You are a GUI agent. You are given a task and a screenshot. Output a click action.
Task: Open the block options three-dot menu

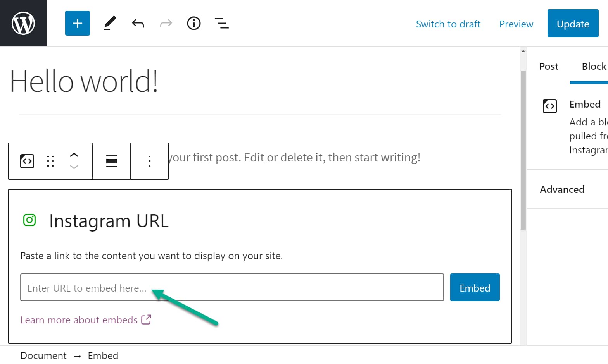150,161
